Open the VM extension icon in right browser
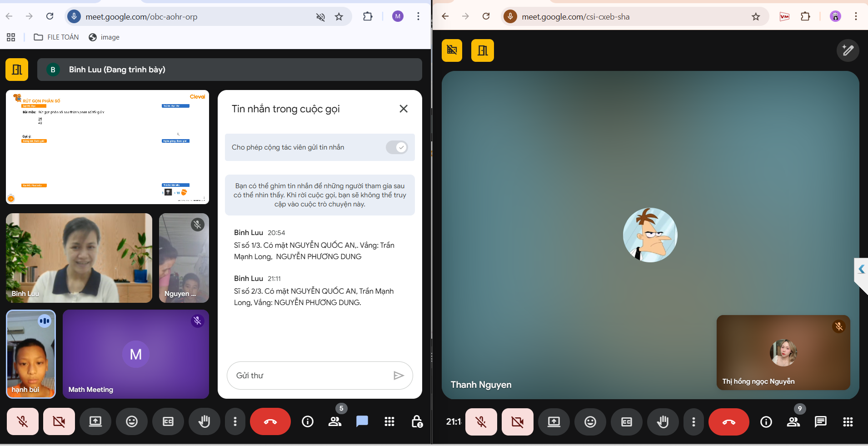The height and width of the screenshot is (446, 868). [x=784, y=17]
